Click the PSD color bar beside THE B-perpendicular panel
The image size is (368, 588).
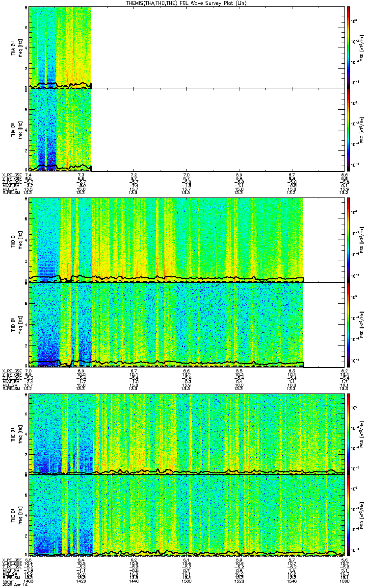pyautogui.click(x=348, y=434)
